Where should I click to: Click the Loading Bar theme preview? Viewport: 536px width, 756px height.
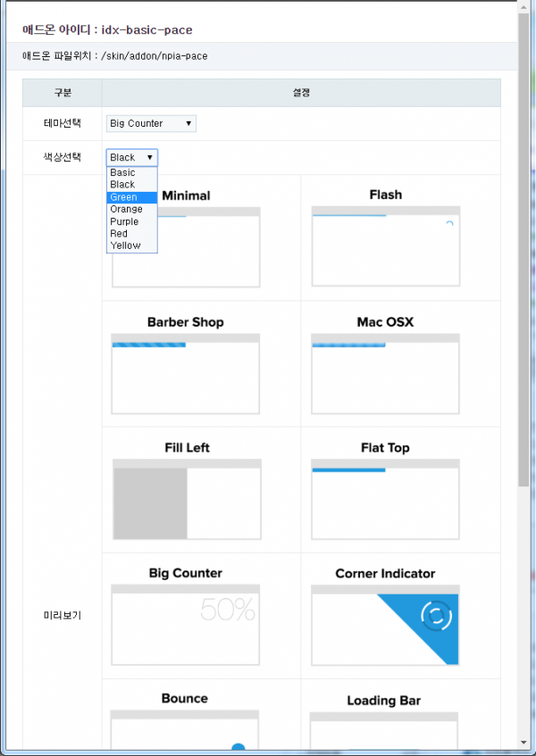point(384,730)
